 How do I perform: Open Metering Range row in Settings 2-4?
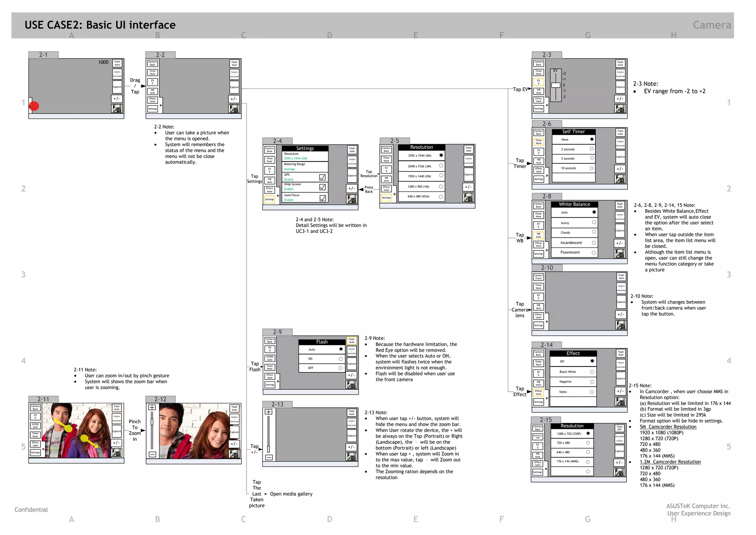305,167
